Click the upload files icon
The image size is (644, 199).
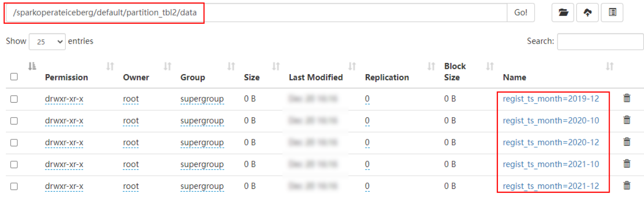click(587, 13)
